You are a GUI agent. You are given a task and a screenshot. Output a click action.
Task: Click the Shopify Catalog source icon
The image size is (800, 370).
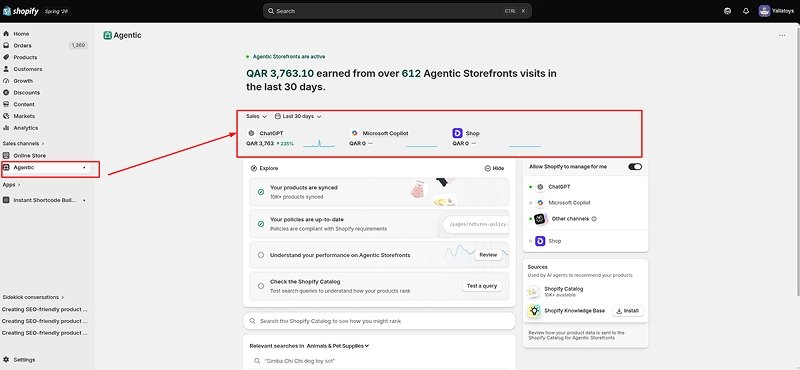(x=534, y=291)
